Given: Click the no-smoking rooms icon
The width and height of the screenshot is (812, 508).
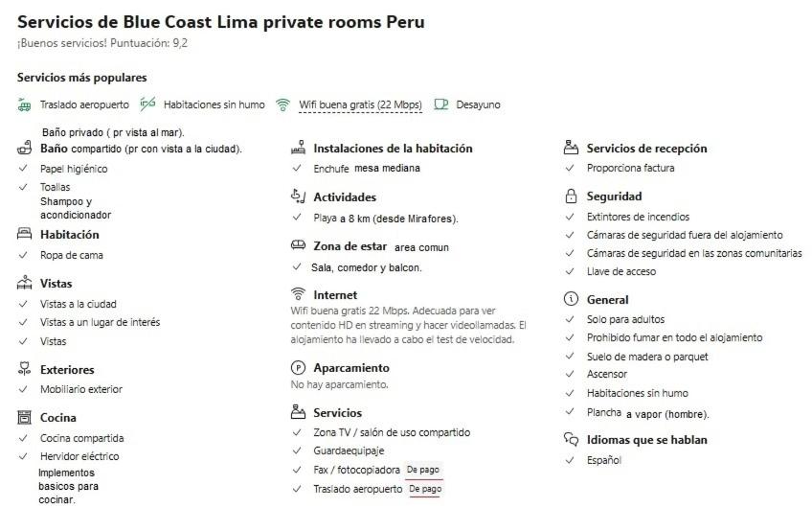Looking at the screenshot, I should [x=147, y=104].
